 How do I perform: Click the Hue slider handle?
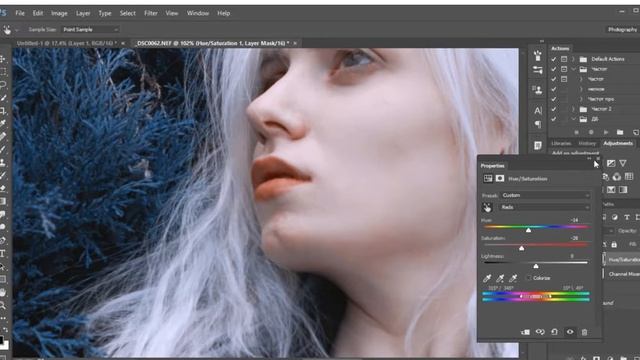click(x=528, y=230)
